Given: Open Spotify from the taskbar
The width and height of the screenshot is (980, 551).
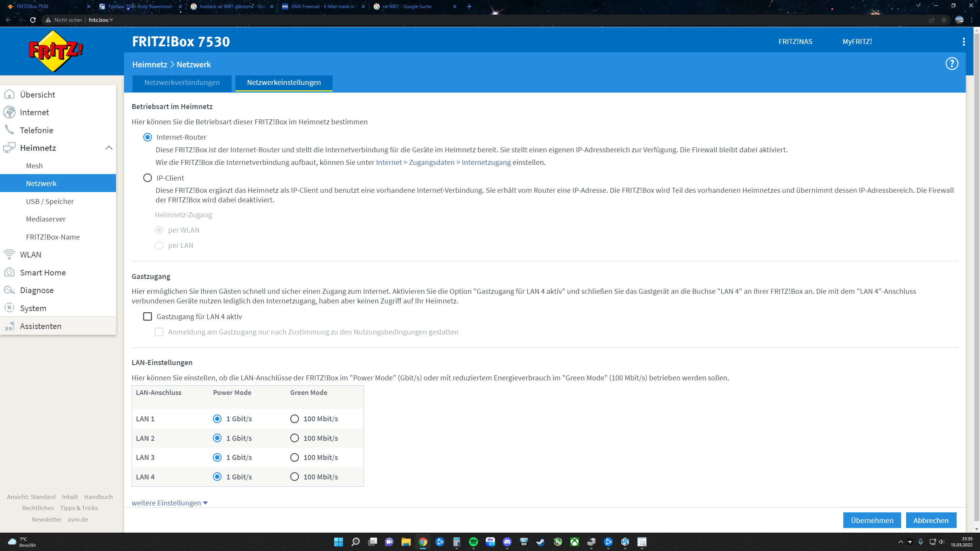Looking at the screenshot, I should (x=473, y=542).
